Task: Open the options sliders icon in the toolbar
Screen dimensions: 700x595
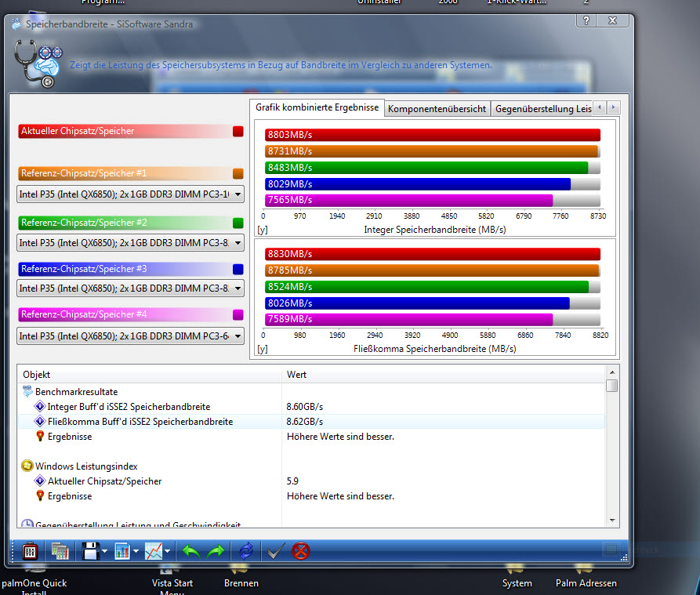Action: [x=30, y=551]
